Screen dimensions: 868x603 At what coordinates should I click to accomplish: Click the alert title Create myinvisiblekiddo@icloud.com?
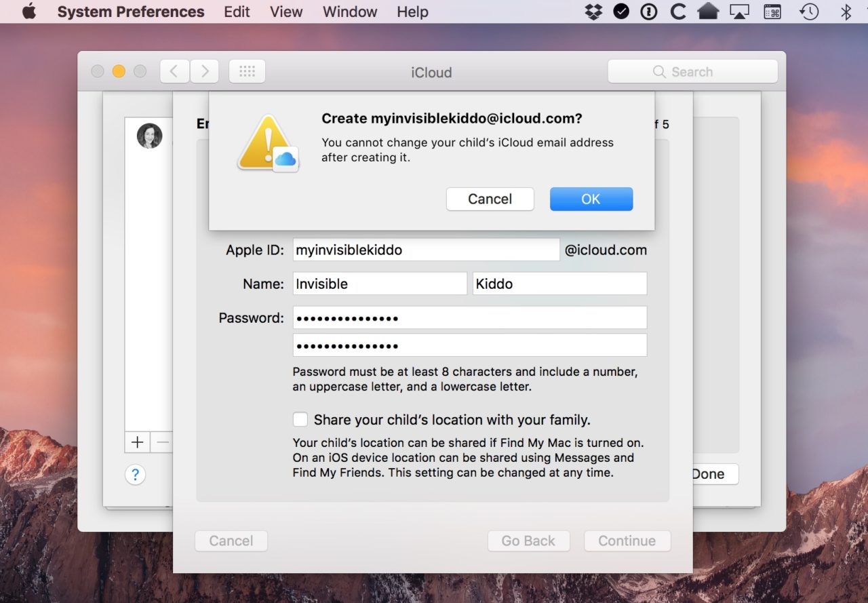[x=452, y=118]
